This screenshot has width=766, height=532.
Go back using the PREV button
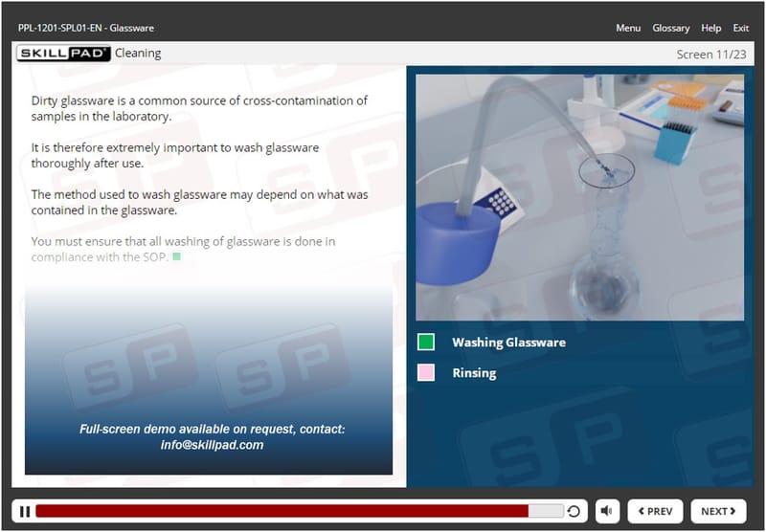[x=656, y=511]
